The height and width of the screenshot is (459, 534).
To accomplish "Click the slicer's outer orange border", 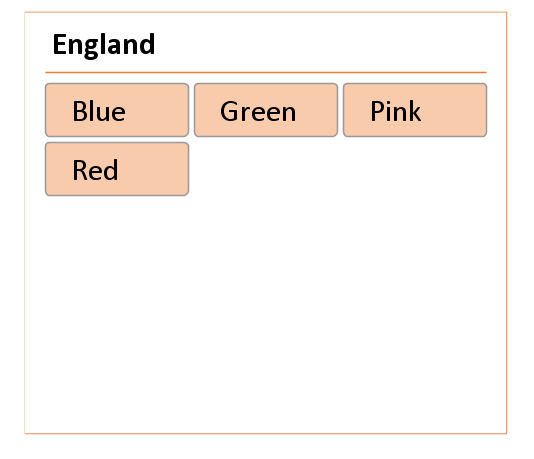I will 507,223.
